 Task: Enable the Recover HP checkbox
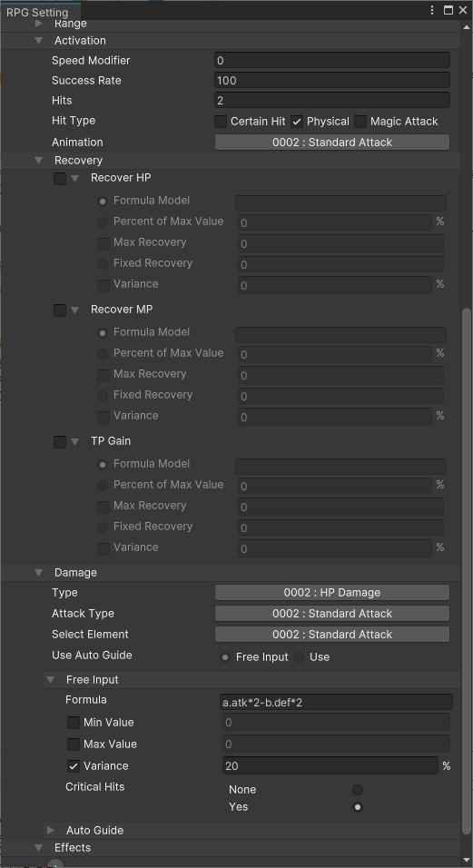pyautogui.click(x=60, y=179)
